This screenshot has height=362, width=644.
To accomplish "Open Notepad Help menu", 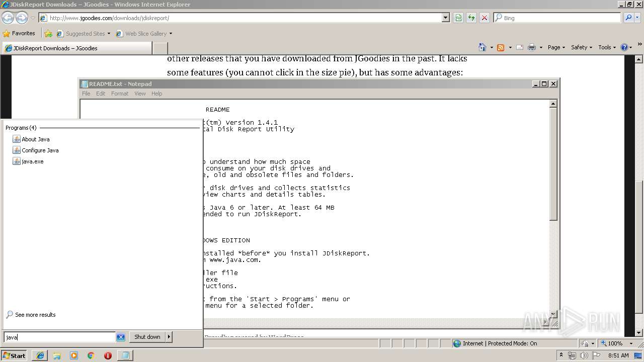I will click(157, 94).
